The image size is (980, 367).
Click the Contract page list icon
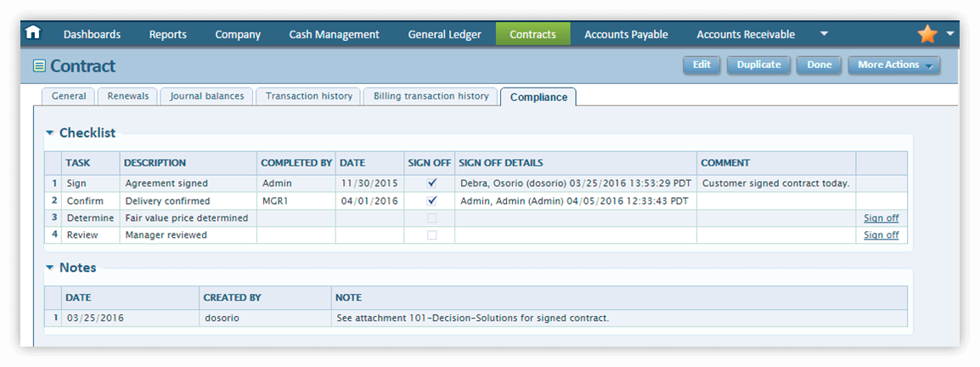(39, 66)
